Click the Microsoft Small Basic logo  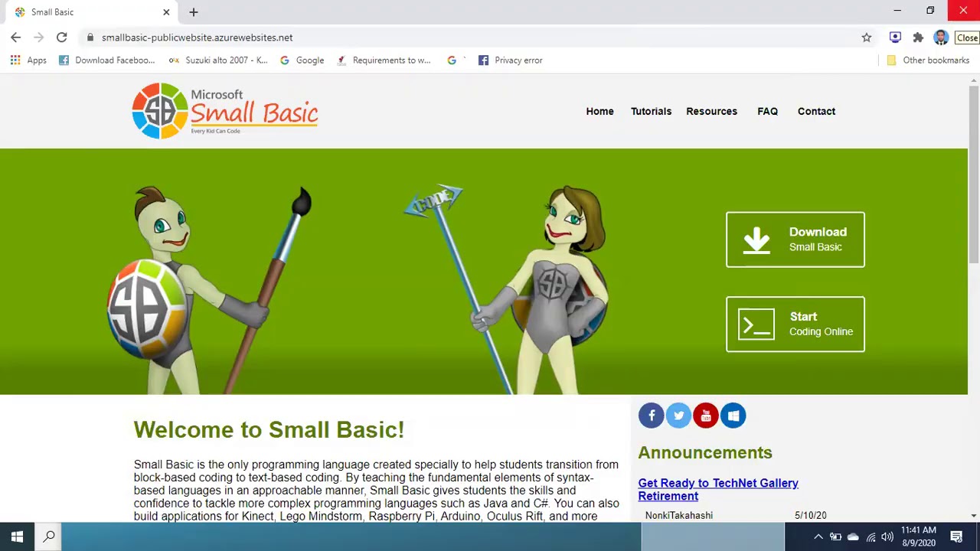point(224,112)
